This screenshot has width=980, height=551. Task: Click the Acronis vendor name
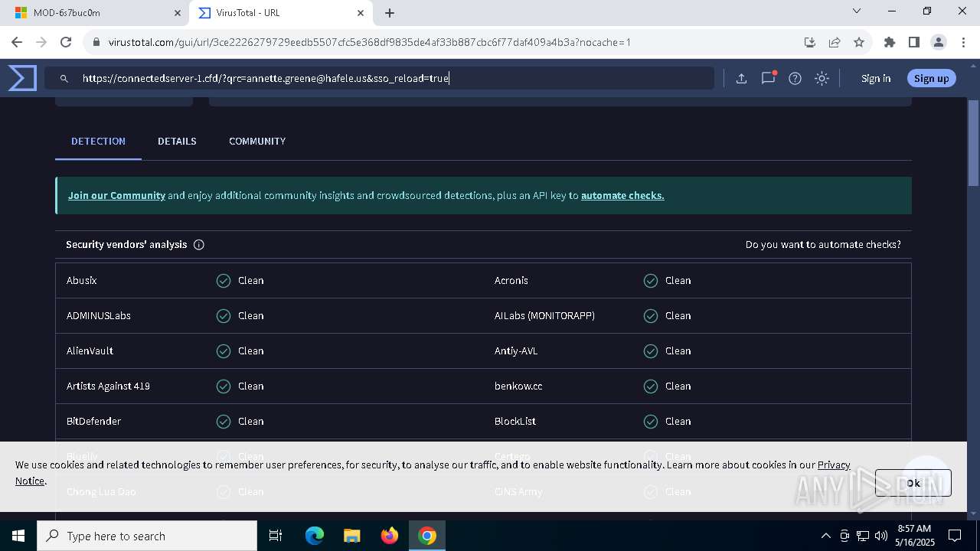pos(511,281)
